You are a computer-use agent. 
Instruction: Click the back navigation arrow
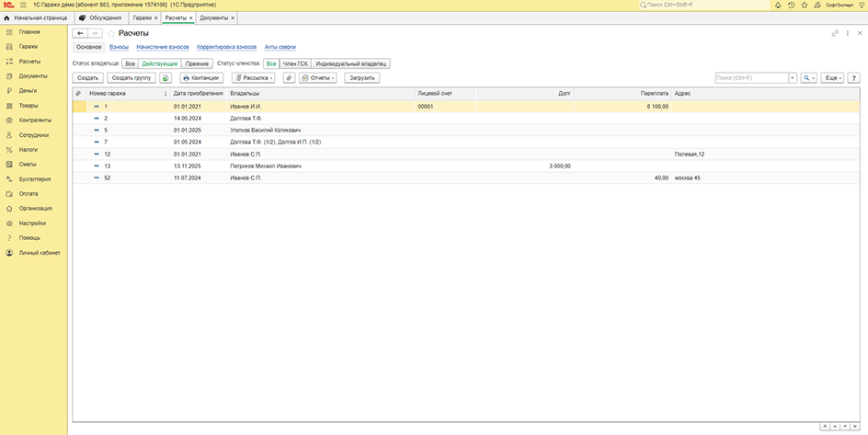coord(80,33)
